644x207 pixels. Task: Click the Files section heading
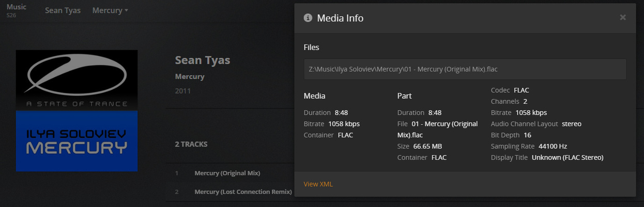(311, 47)
